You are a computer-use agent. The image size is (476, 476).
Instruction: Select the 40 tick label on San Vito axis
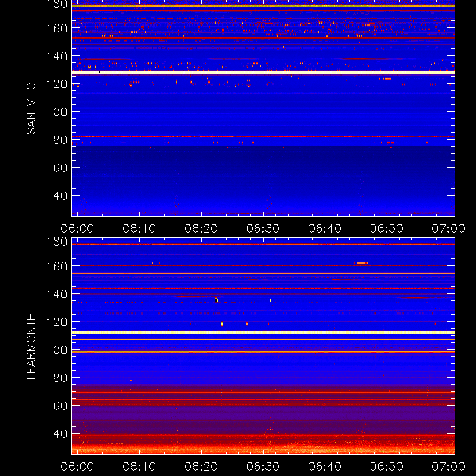(61, 196)
